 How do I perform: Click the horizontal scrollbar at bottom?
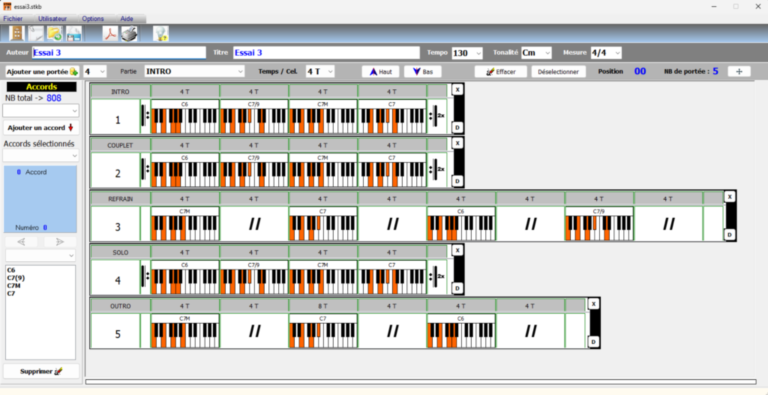pyautogui.click(x=421, y=382)
